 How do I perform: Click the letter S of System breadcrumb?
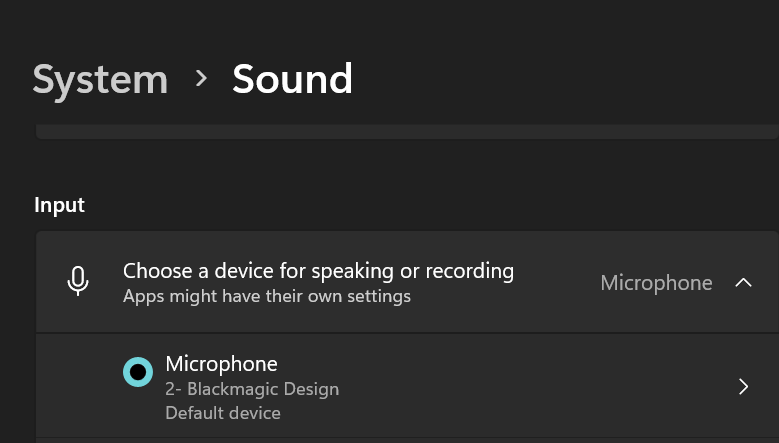[43, 79]
